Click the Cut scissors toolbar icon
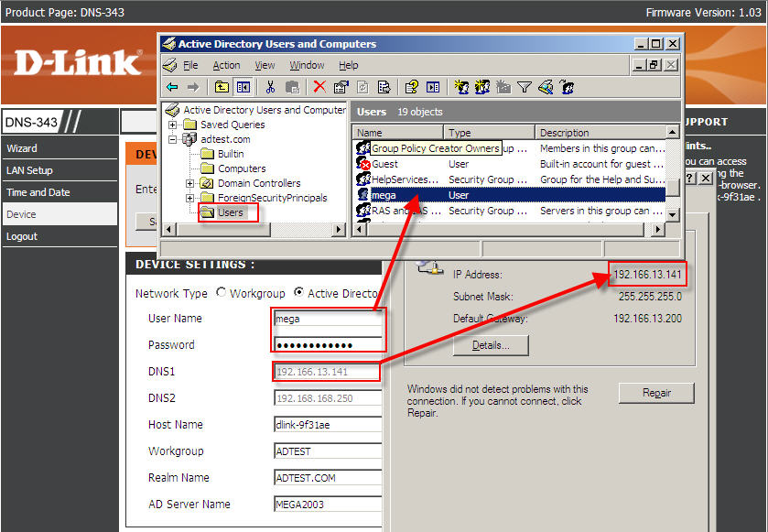The width and height of the screenshot is (768, 532). click(x=270, y=87)
